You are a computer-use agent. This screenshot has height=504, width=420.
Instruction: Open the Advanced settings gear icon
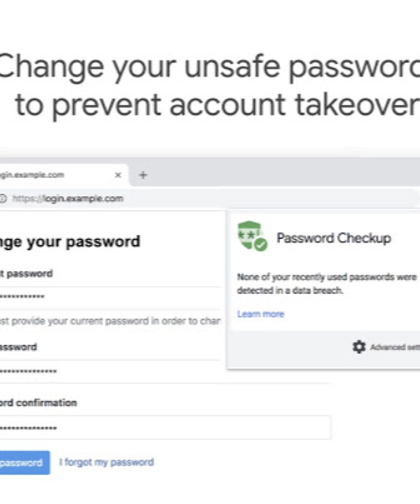coord(359,347)
